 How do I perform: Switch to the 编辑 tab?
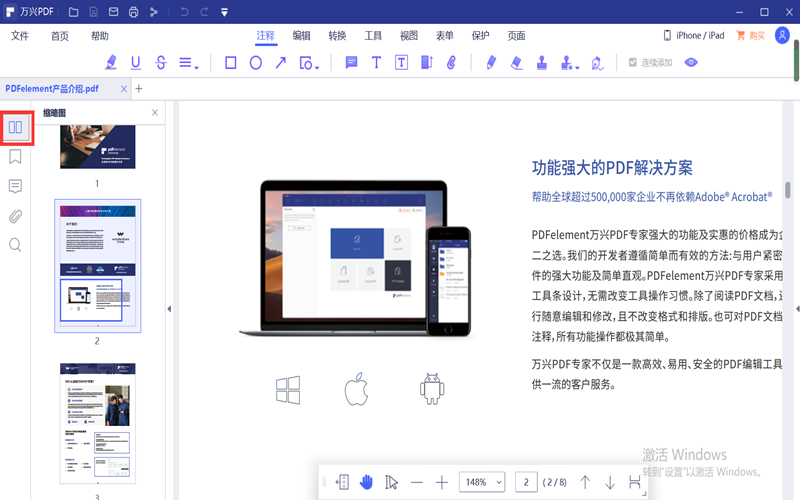click(x=301, y=36)
